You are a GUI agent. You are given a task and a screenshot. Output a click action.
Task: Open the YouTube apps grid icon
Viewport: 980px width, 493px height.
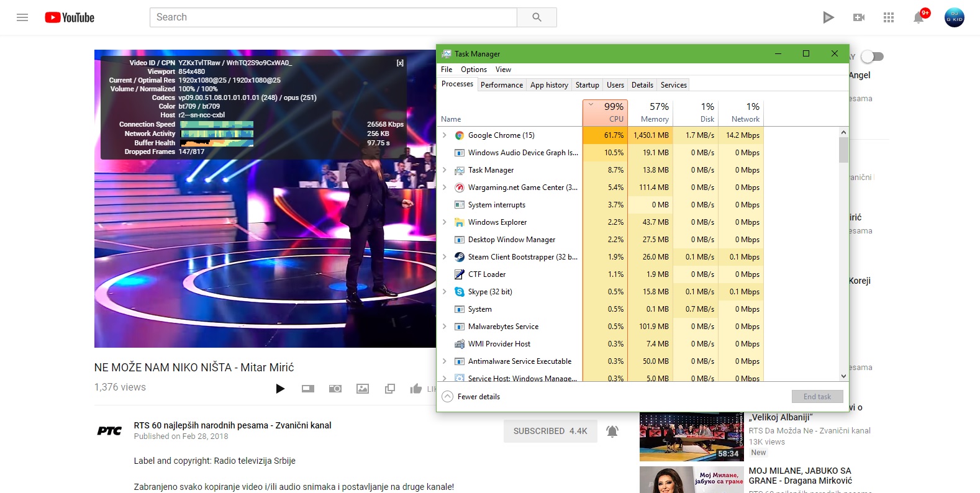[889, 17]
